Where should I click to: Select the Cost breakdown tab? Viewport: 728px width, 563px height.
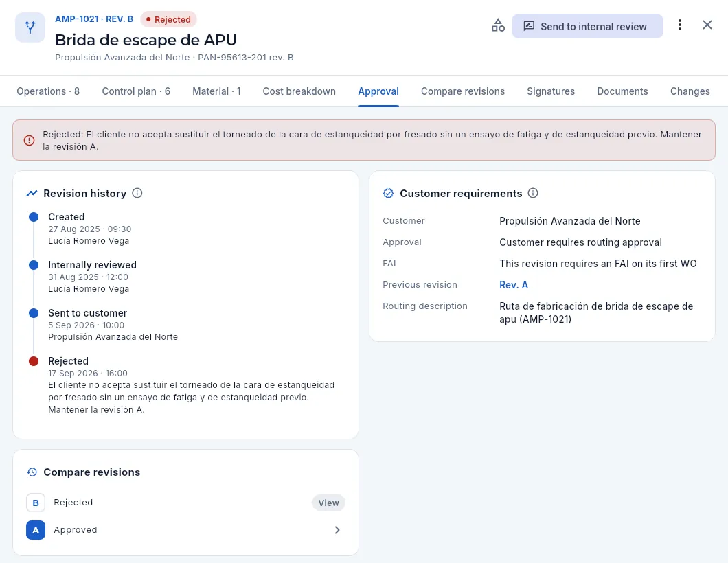click(299, 91)
